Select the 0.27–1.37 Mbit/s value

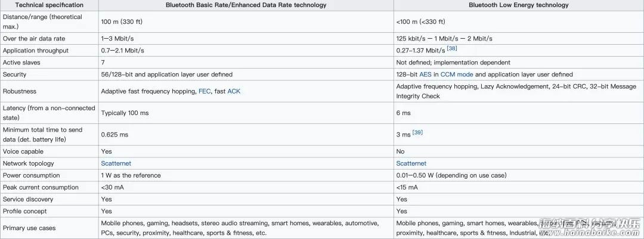click(420, 51)
